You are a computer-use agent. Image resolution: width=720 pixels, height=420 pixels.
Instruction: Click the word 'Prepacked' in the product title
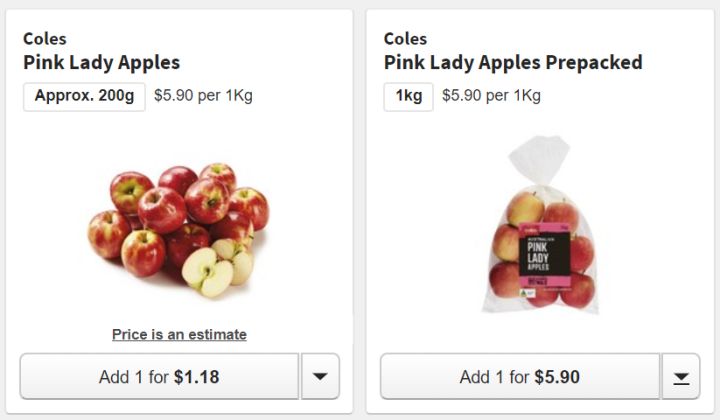point(594,63)
